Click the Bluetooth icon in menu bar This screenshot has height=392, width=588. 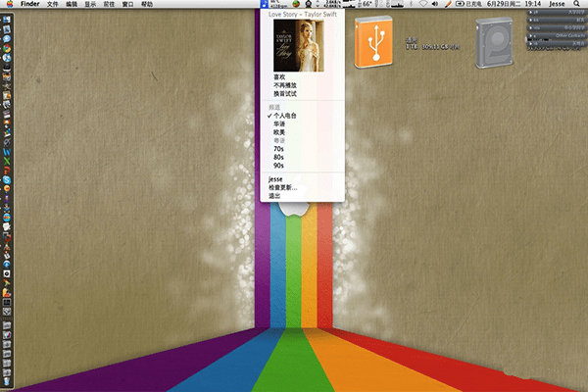coord(411,4)
